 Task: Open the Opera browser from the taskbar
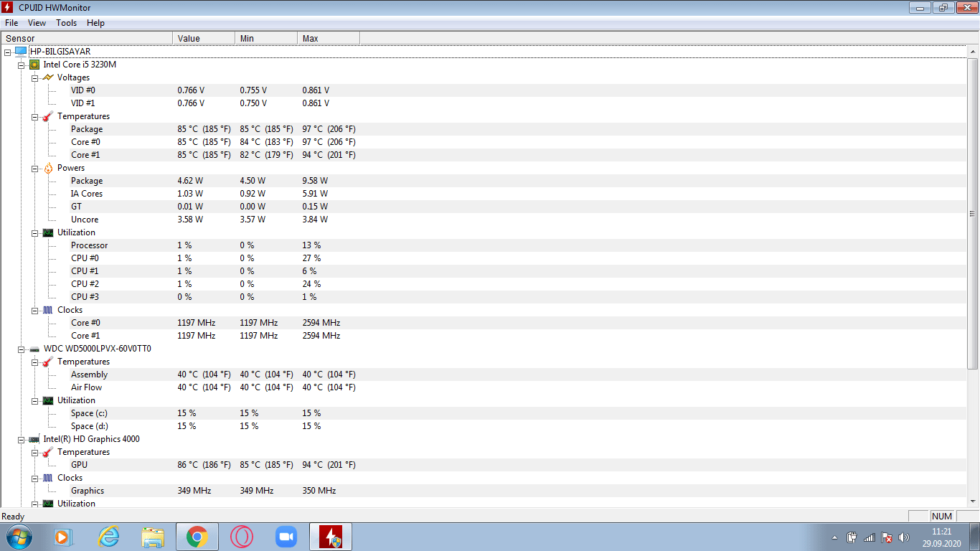click(x=242, y=537)
